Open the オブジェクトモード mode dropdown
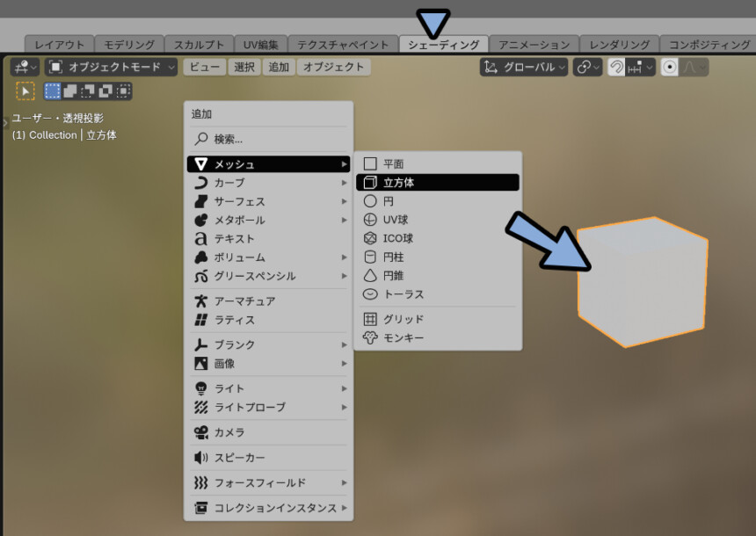Viewport: 756px width, 536px height. [x=111, y=67]
